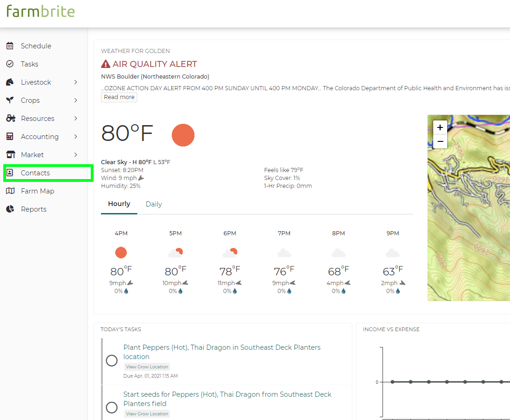
Task: Expand the Market menu chevron
Action: (x=76, y=155)
